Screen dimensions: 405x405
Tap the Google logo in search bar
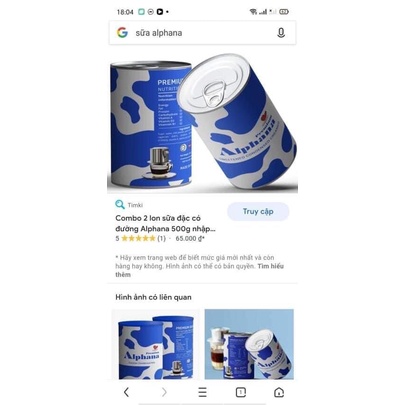click(122, 33)
